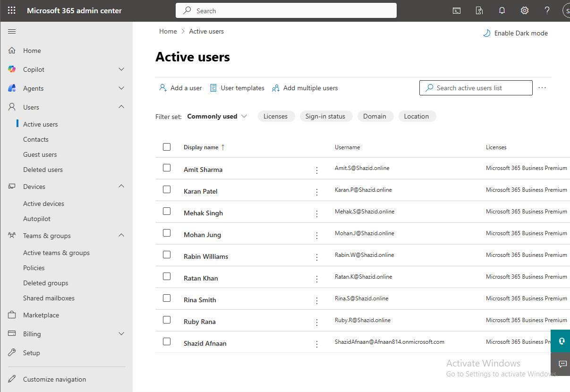Click Home breadcrumb link

coord(168,31)
